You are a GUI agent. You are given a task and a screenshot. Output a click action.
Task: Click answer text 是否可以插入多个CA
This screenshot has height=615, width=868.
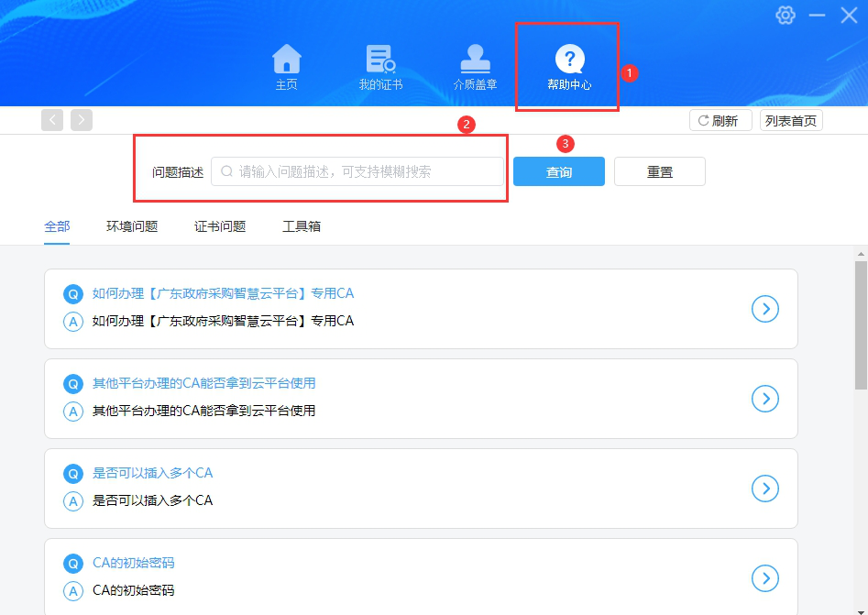pyautogui.click(x=152, y=500)
